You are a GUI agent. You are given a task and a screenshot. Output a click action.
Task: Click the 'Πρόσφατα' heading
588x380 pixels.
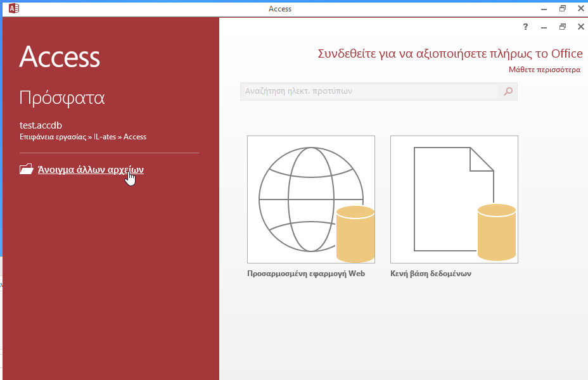click(62, 99)
